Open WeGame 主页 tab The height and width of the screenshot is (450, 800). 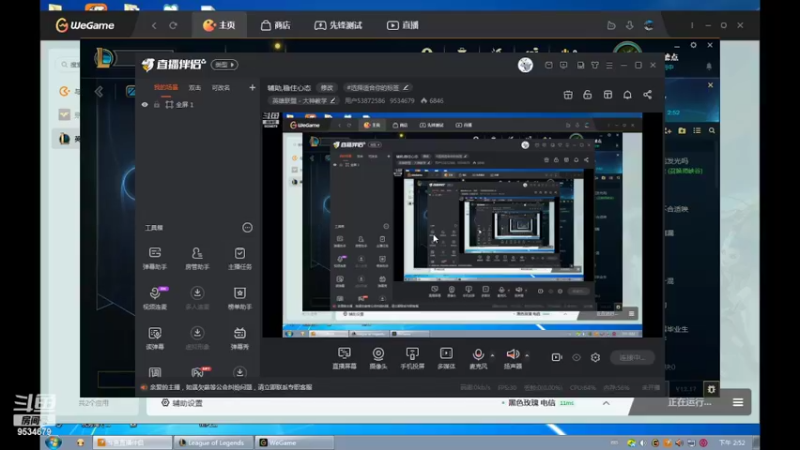point(219,25)
